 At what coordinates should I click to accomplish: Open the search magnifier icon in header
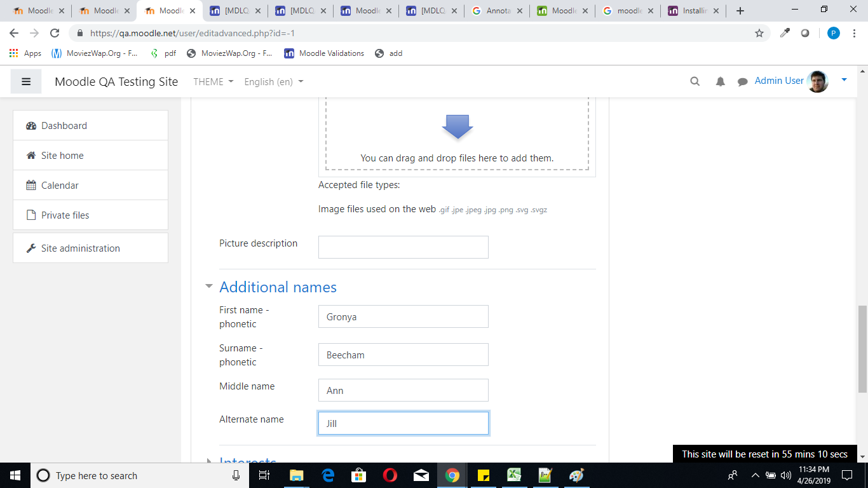(x=695, y=81)
